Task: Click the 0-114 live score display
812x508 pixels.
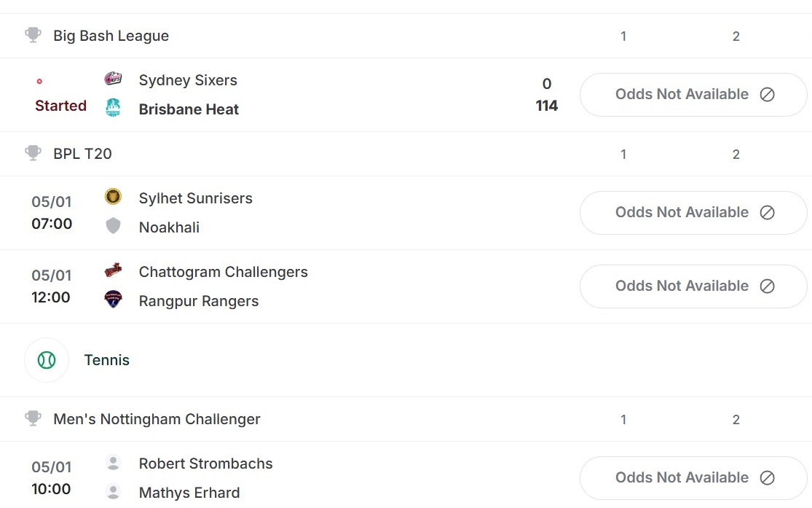Action: coord(546,94)
